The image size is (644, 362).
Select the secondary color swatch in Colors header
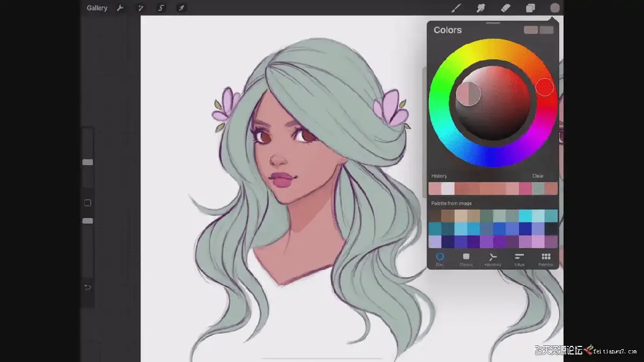point(546,30)
